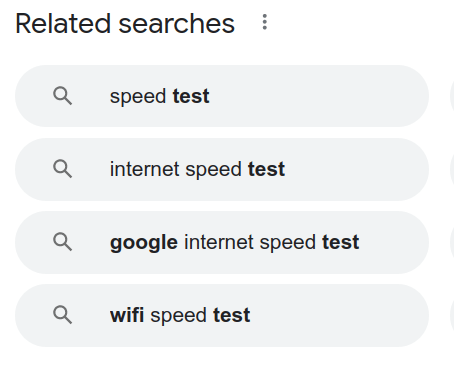This screenshot has width=454, height=369.
Task: Open the "internet speed test" related search
Action: coord(222,169)
